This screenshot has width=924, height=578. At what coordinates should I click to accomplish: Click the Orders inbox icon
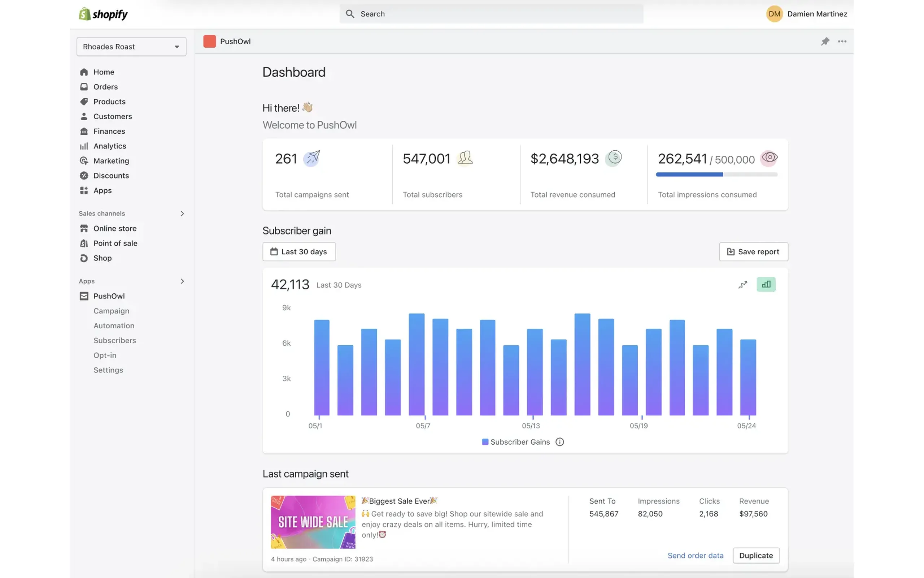point(84,87)
